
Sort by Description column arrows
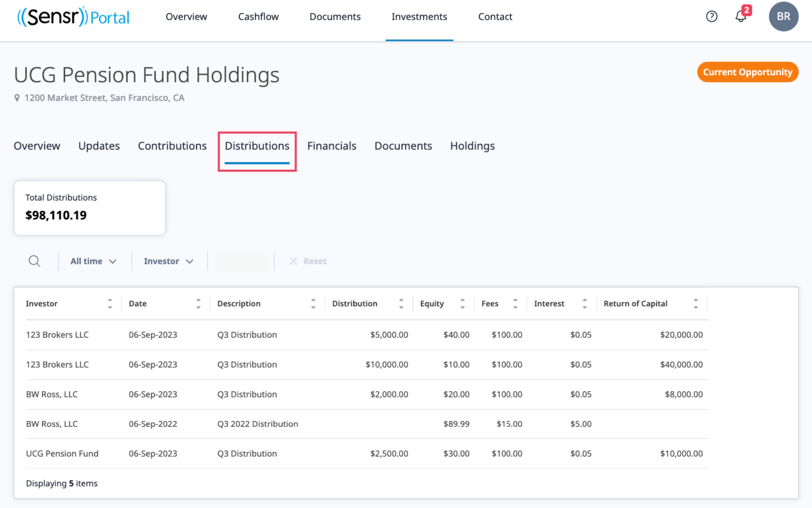[x=313, y=303]
